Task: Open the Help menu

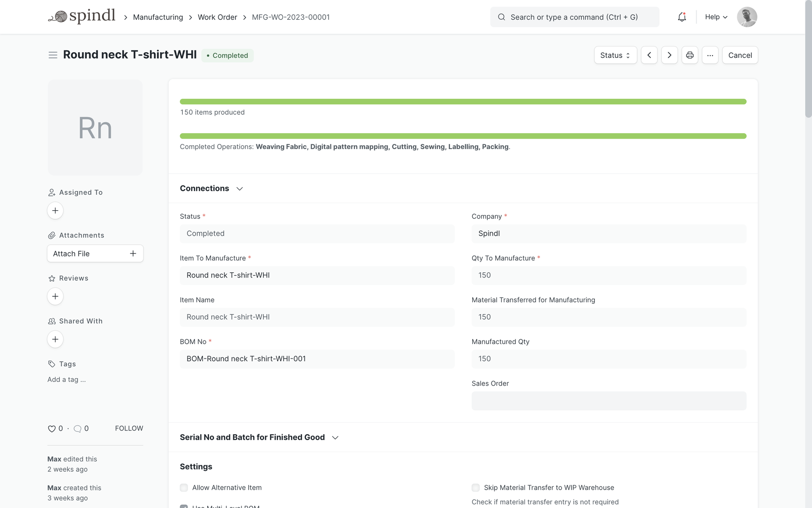Action: (715, 16)
